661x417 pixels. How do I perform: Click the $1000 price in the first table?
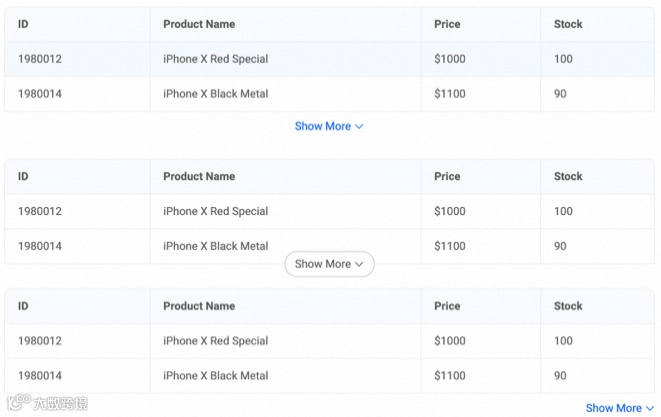(450, 59)
